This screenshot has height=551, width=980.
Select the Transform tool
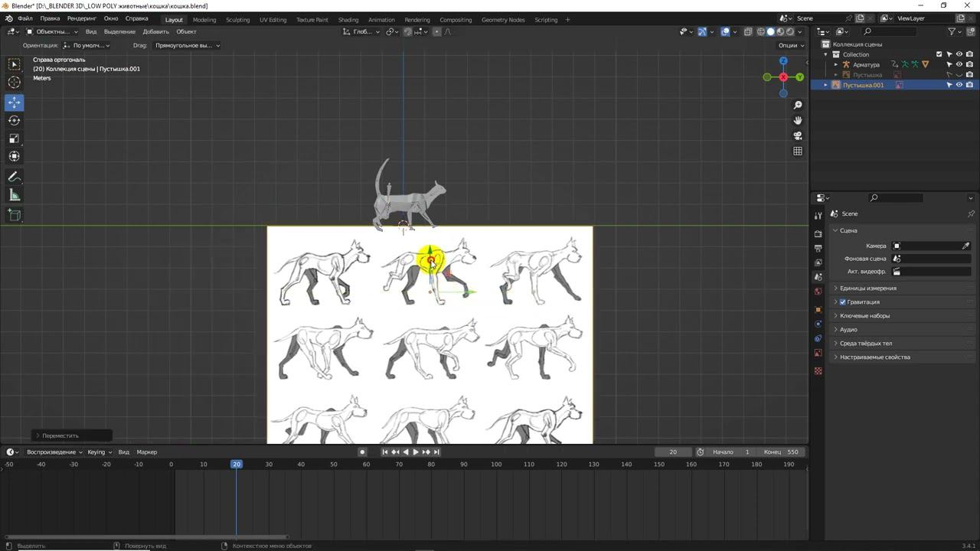(14, 156)
